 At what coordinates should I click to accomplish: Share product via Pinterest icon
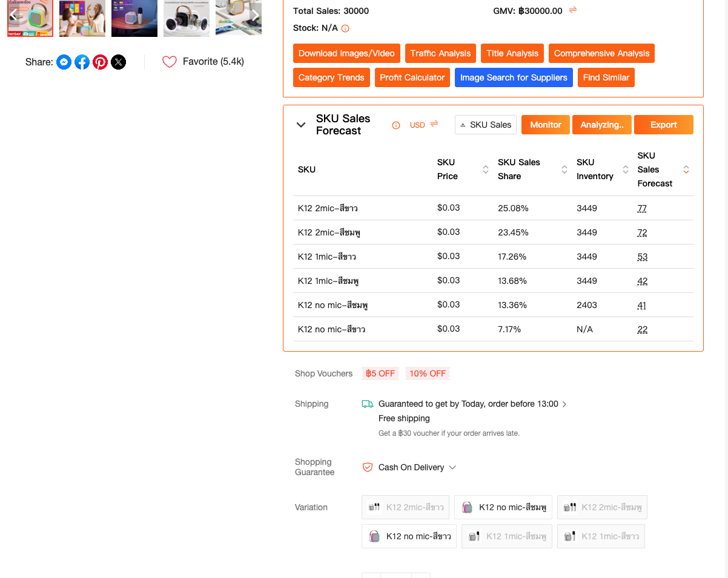click(x=101, y=62)
